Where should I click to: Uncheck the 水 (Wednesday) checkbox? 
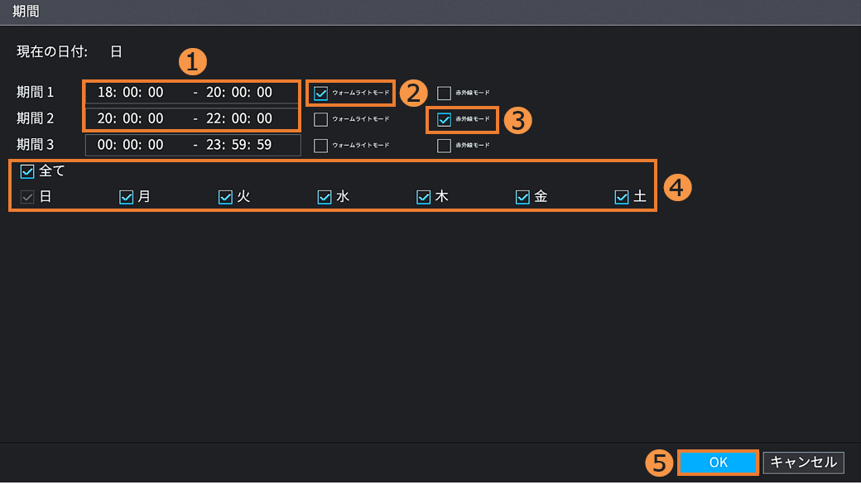[325, 197]
